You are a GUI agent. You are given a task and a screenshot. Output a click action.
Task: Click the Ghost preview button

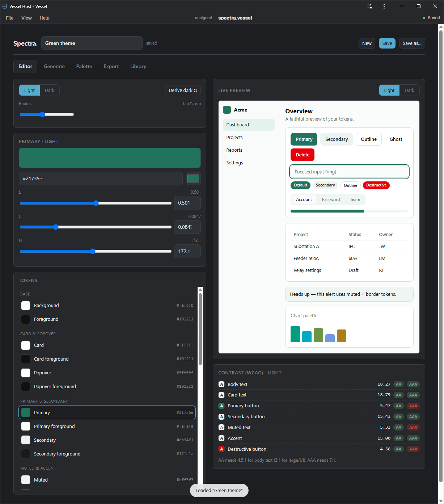[396, 139]
